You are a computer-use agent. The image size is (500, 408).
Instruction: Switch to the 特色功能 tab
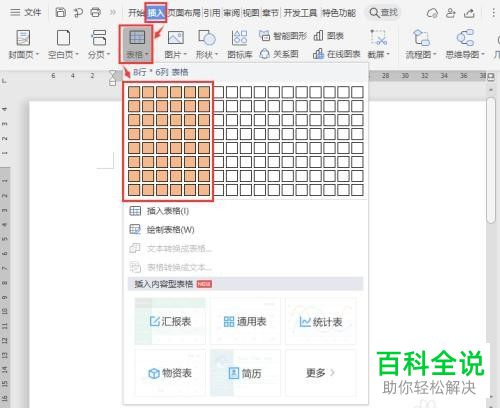[x=339, y=13]
